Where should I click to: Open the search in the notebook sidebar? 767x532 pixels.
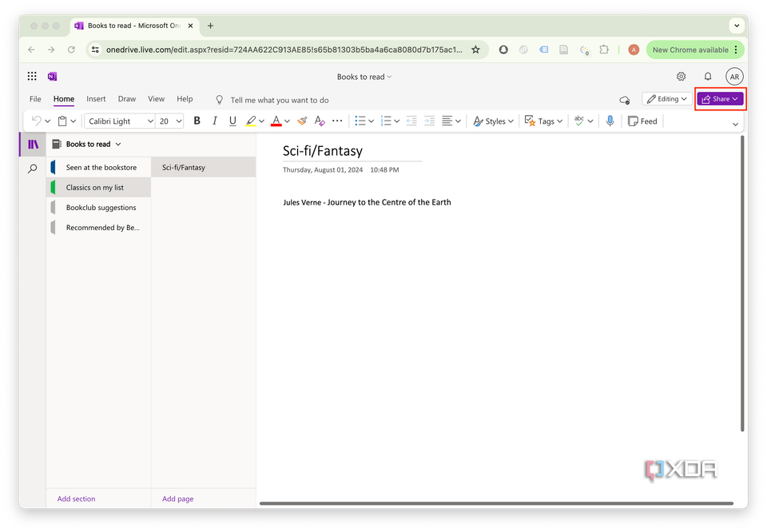[x=33, y=169]
